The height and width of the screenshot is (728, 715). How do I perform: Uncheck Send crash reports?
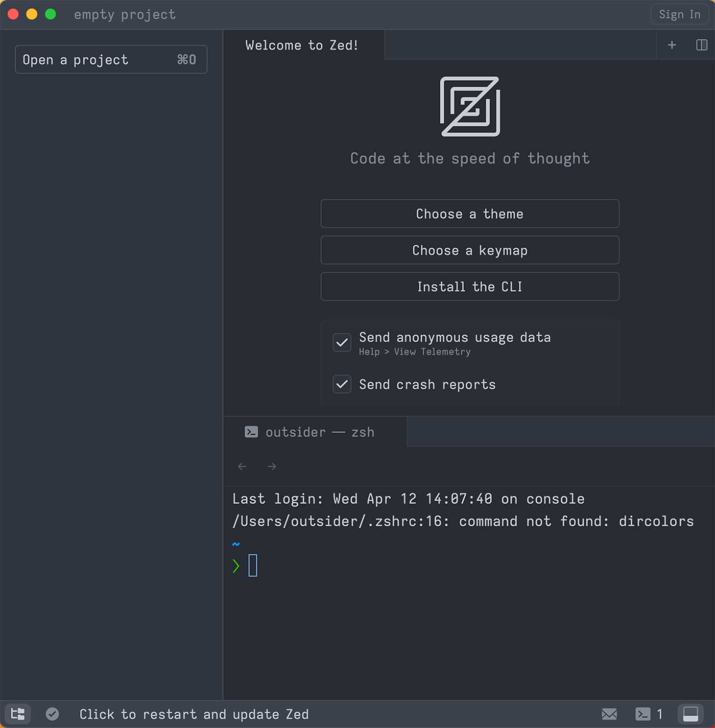tap(342, 384)
